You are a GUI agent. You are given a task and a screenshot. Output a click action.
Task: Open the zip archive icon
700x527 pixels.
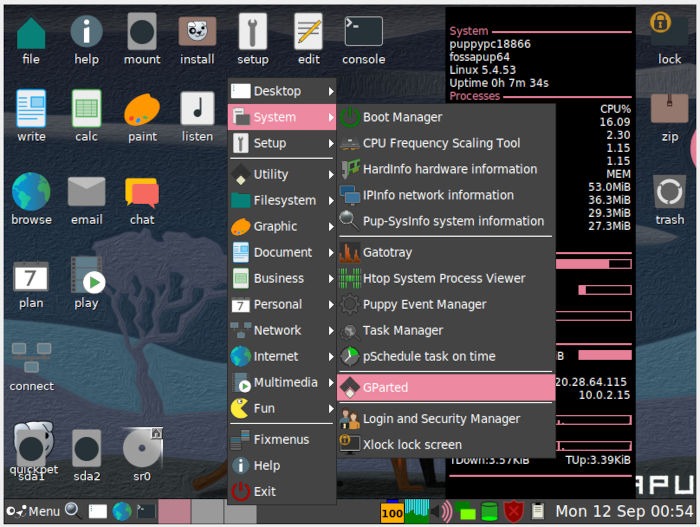669,108
